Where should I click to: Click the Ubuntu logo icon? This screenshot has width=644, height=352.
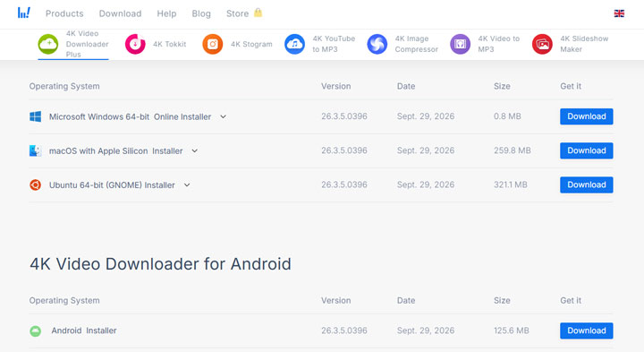coord(35,185)
